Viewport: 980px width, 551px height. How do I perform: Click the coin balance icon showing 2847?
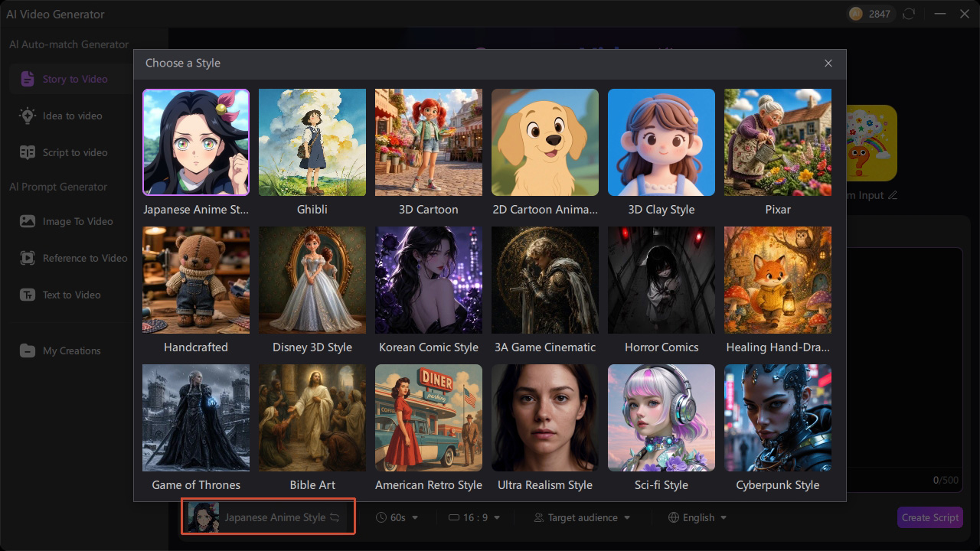[x=856, y=14]
